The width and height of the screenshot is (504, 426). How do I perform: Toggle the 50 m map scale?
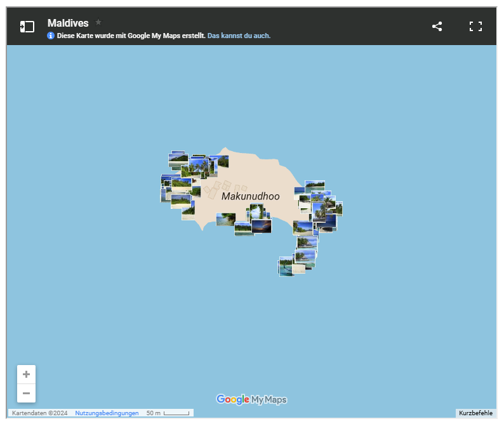click(x=168, y=413)
